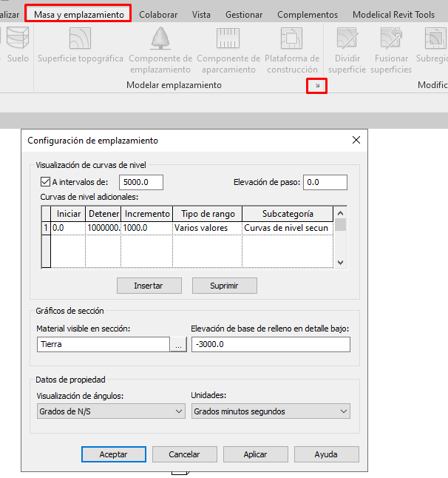The width and height of the screenshot is (448, 478).
Task: Select the Detener cell 1000000
Action: tap(103, 228)
